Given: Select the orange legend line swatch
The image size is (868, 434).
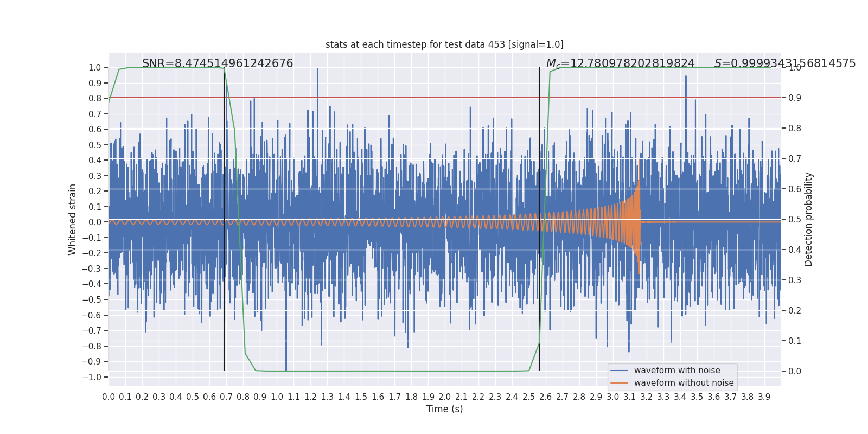Looking at the screenshot, I should point(619,383).
